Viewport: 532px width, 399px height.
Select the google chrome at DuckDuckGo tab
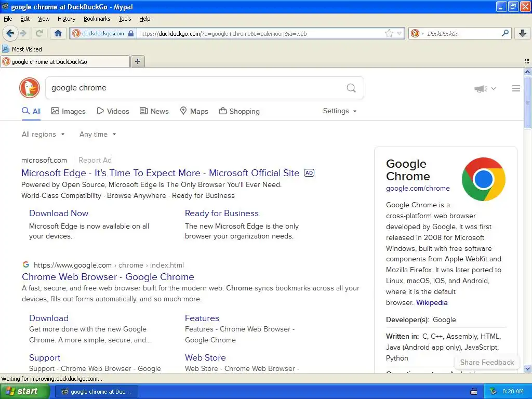point(65,61)
